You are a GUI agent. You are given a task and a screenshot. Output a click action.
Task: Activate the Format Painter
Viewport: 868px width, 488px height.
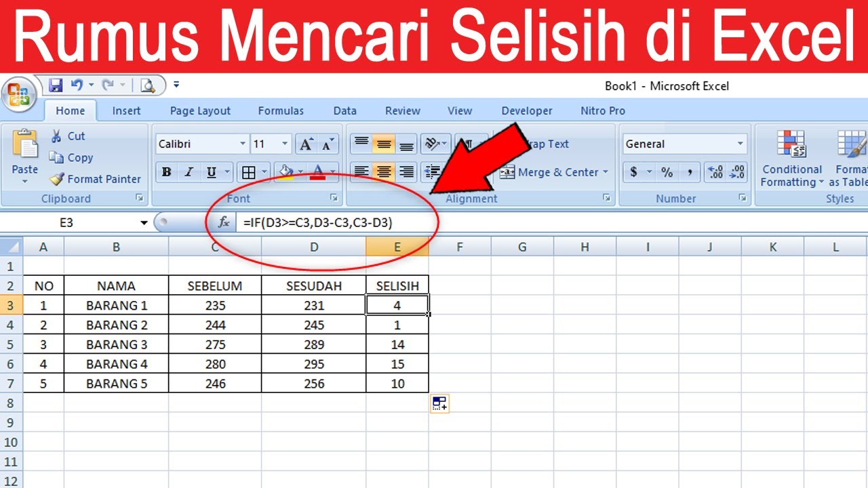pos(95,179)
